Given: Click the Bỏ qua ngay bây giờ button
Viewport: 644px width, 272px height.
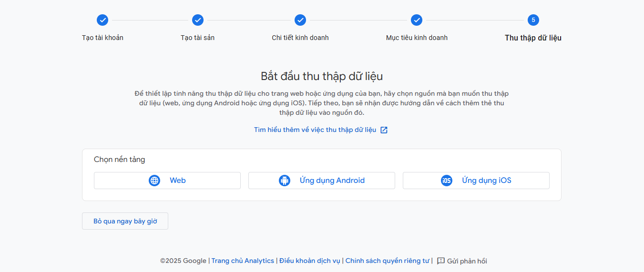Looking at the screenshot, I should pos(125,221).
